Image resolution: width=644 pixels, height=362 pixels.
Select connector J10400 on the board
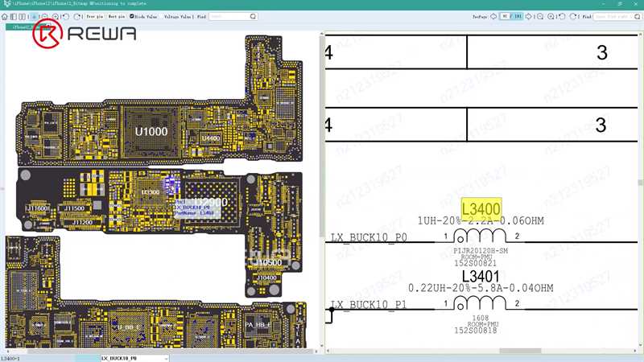coord(267,278)
